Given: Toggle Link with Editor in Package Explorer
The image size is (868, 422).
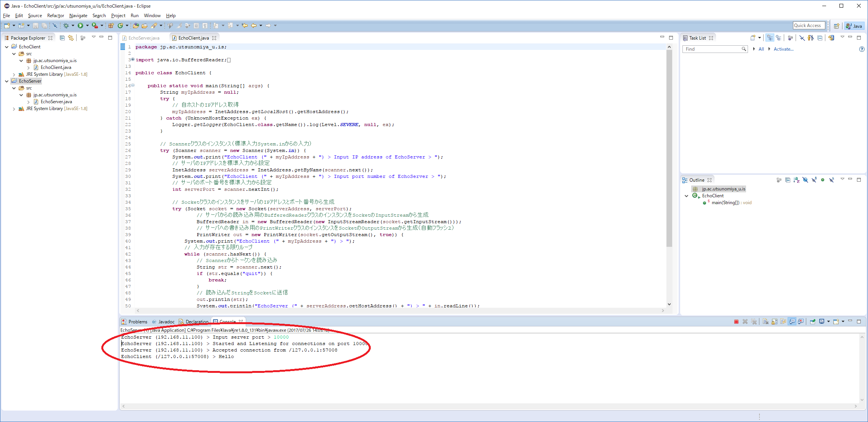Looking at the screenshot, I should coord(70,38).
